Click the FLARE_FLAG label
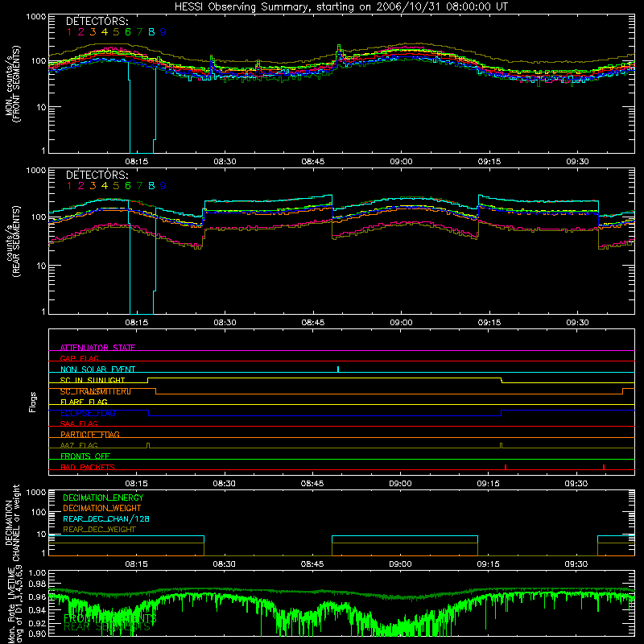Image resolution: width=644 pixels, height=644 pixels. pos(84,402)
